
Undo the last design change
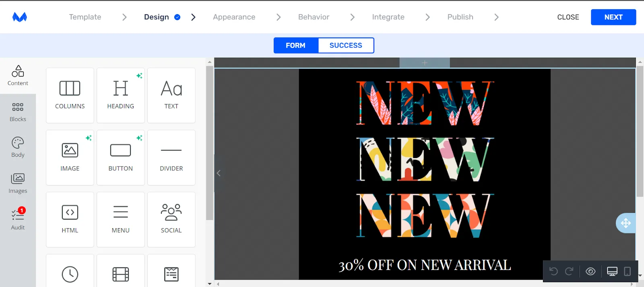[554, 271]
